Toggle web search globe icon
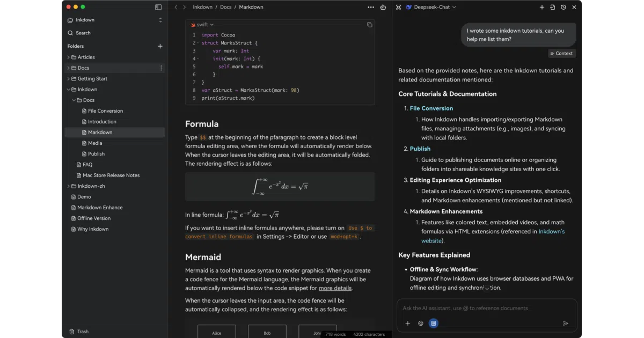This screenshot has height=338, width=644. (x=421, y=324)
